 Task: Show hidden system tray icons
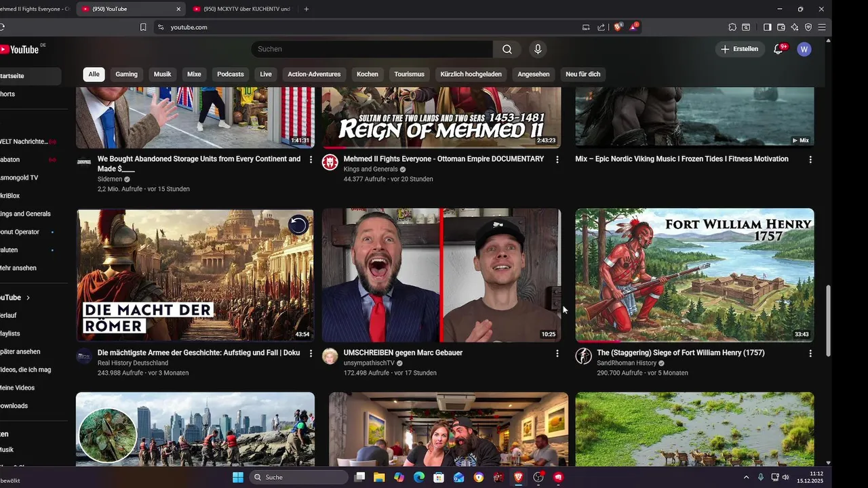pyautogui.click(x=746, y=477)
